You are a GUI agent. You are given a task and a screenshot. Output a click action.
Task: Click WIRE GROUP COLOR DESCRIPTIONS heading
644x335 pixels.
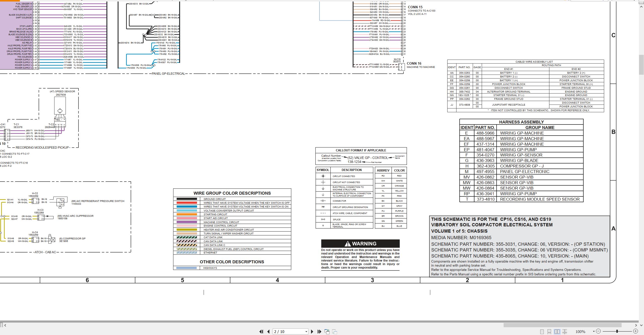point(232,193)
